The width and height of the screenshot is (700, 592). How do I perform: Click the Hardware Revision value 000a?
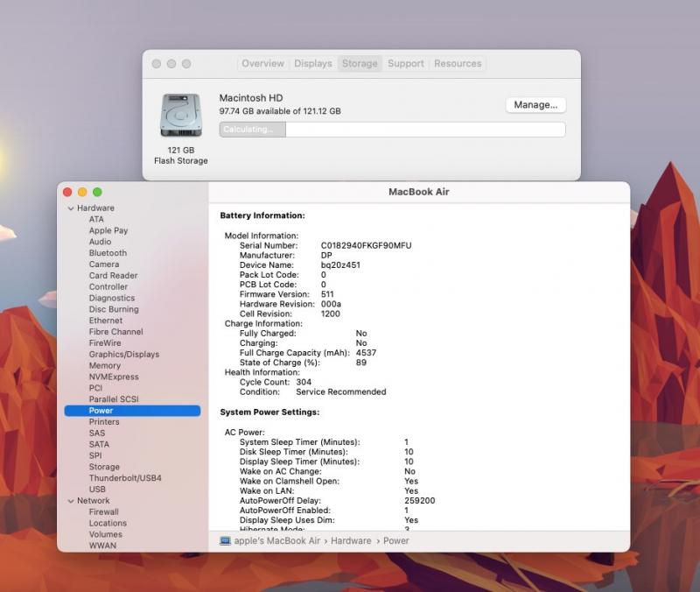click(331, 304)
